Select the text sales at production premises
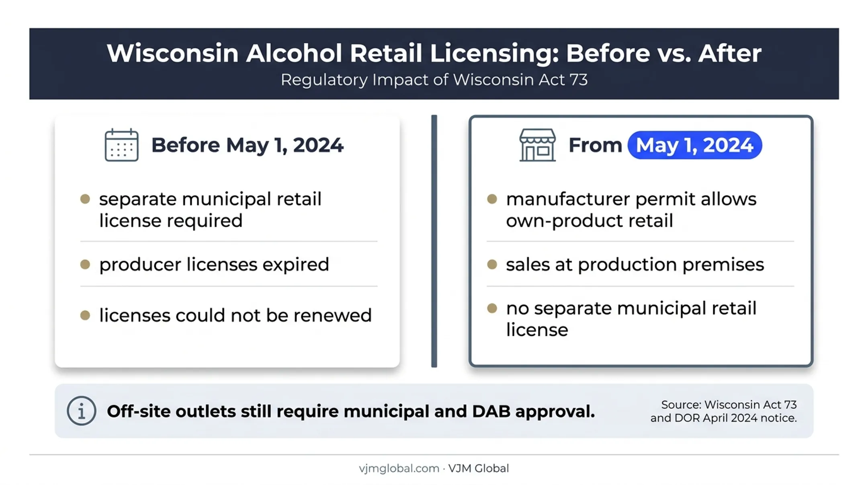This screenshot has width=868, height=485. [635, 265]
